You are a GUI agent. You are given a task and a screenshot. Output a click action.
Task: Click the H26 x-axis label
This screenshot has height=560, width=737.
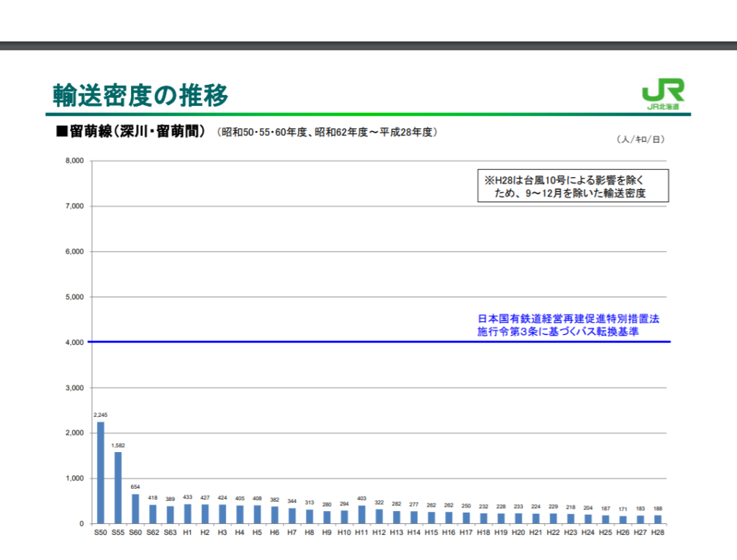coord(623,532)
